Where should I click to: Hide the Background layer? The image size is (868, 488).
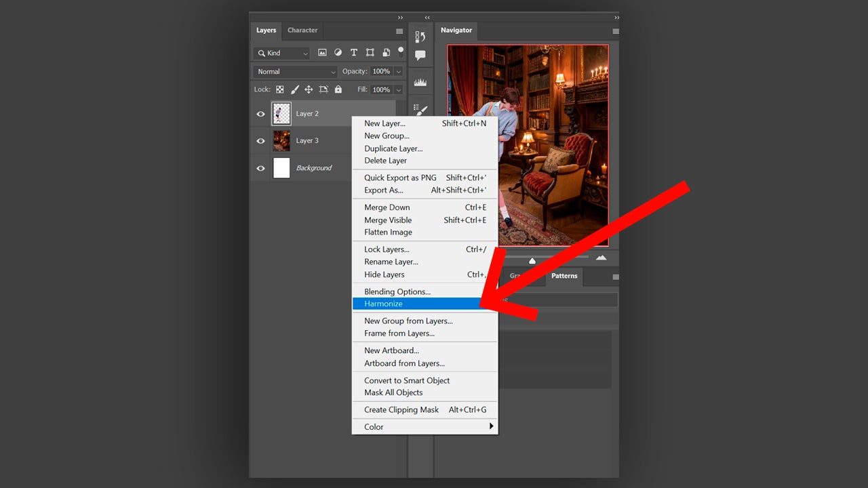[x=260, y=167]
